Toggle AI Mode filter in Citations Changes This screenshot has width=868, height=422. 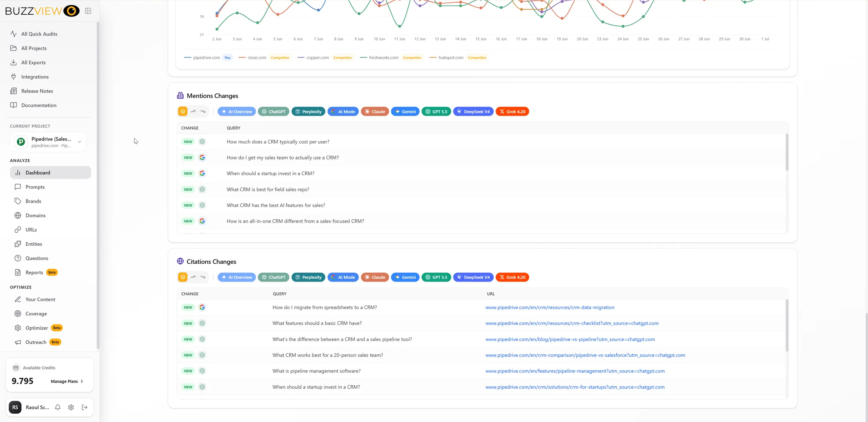coord(343,277)
